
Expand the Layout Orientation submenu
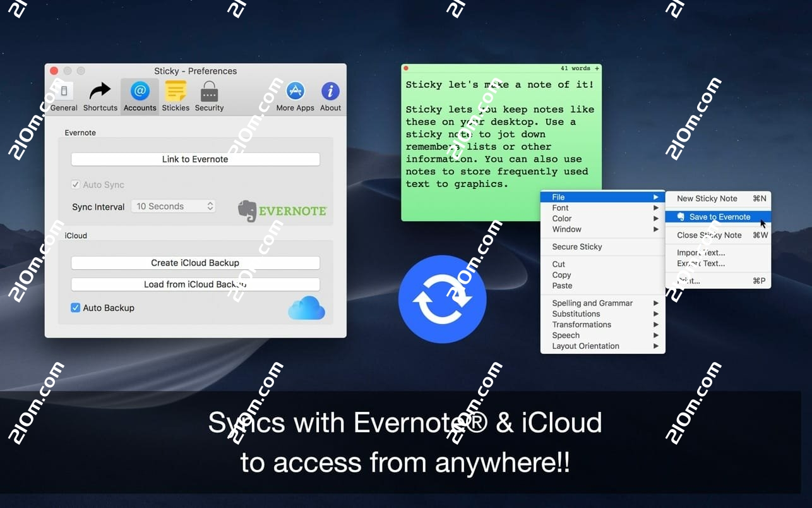pyautogui.click(x=603, y=346)
